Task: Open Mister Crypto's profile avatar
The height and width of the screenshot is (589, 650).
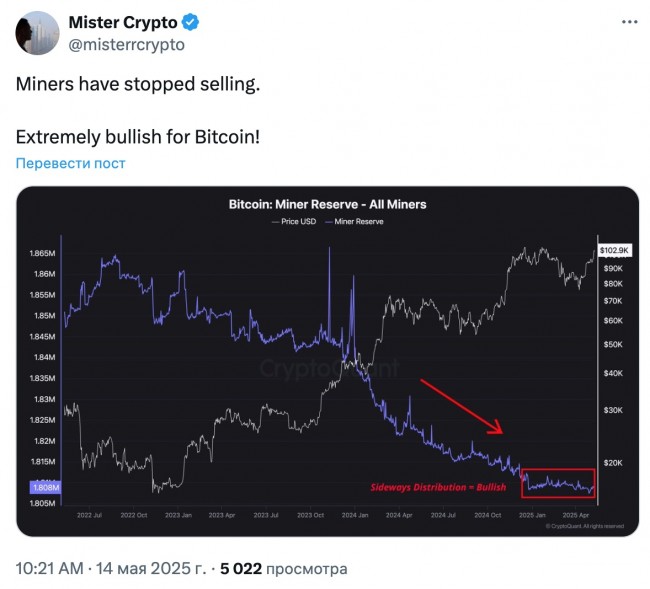Action: (37, 33)
